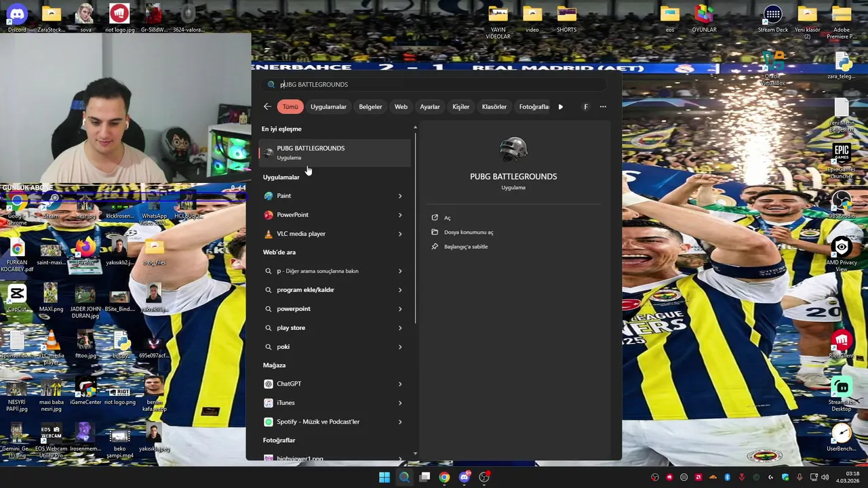Expand the 'p - Diğer arama sonuçlarına bakın' chevron
The height and width of the screenshot is (488, 868).
(400, 271)
